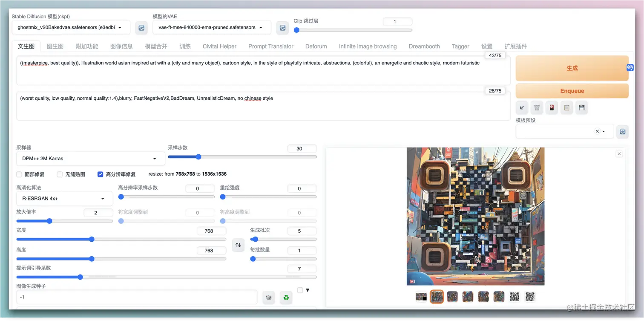The width and height of the screenshot is (644, 321).
Task: Swap width and height with the arrows icon
Action: pos(238,245)
